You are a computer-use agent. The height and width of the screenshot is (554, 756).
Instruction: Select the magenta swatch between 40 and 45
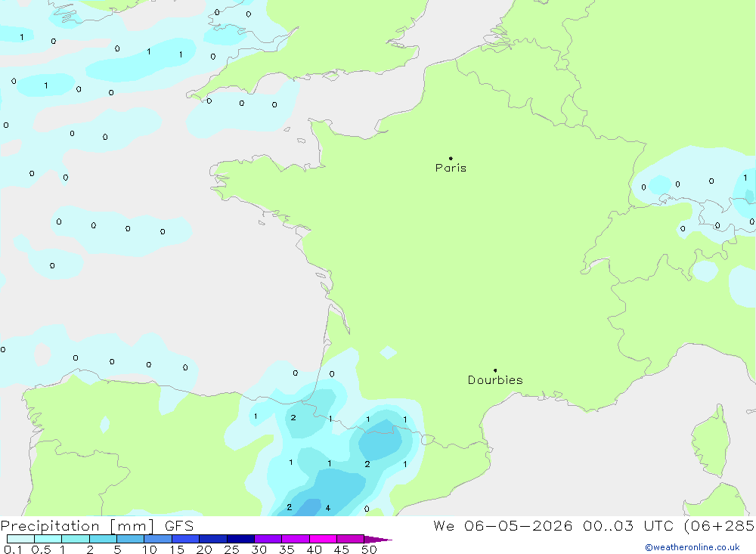(323, 539)
